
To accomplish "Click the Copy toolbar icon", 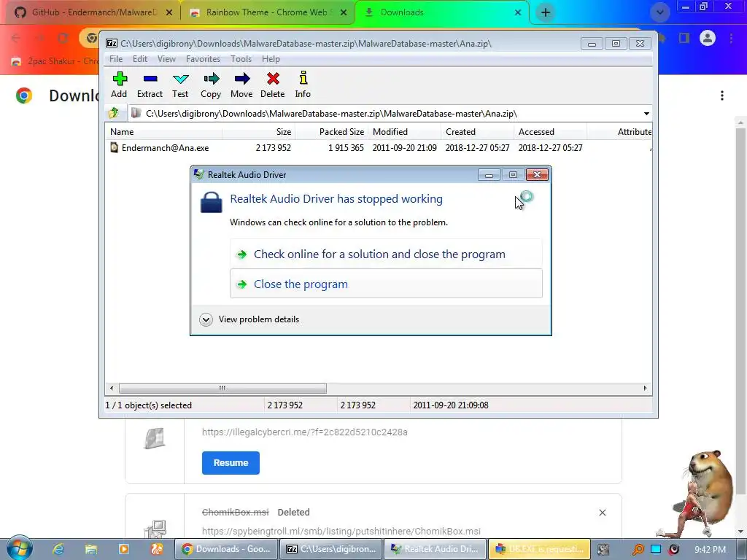I will point(211,85).
